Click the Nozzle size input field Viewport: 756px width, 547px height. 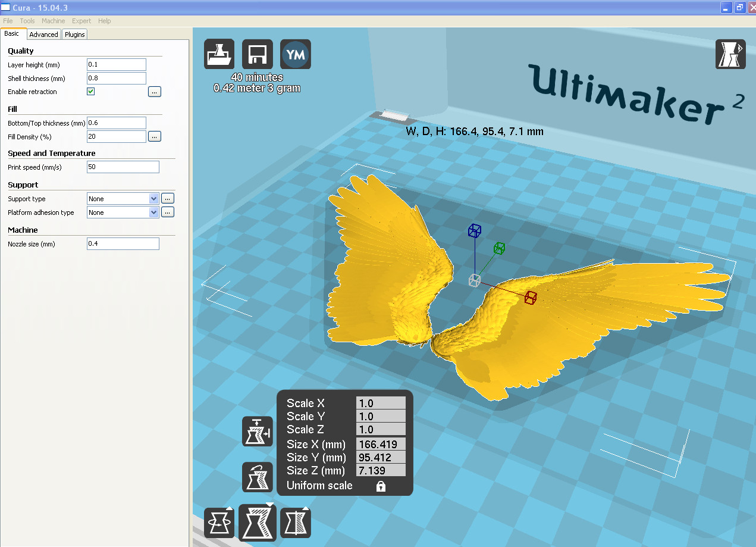pyautogui.click(x=123, y=243)
